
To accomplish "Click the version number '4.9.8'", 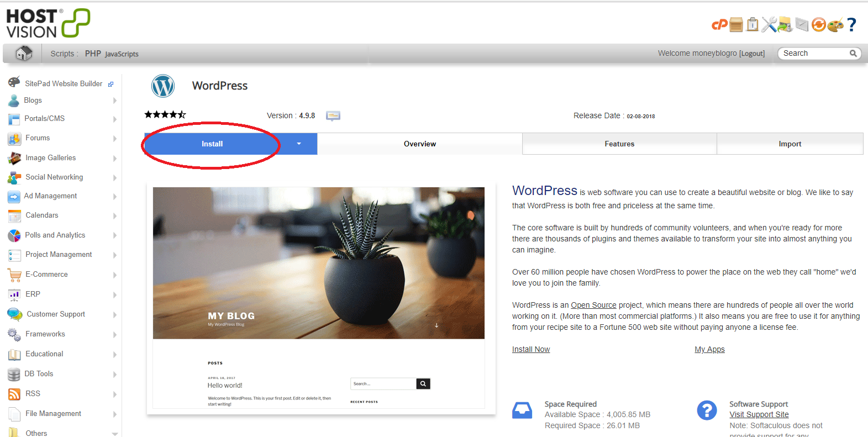I will [x=307, y=115].
